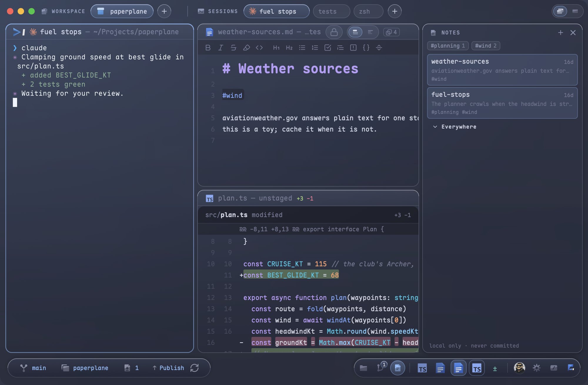Open settings via the gear icon
Screen dimensions: 588x385
point(537,368)
